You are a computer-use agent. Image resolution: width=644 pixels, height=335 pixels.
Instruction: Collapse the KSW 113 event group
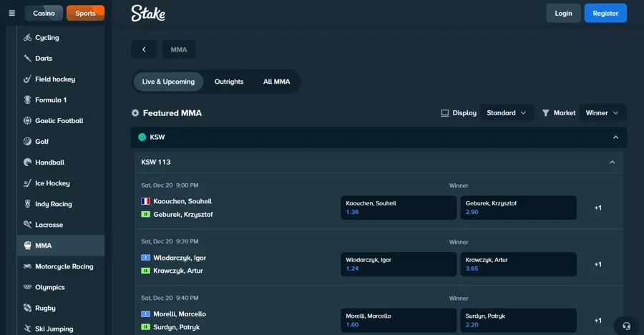click(612, 162)
